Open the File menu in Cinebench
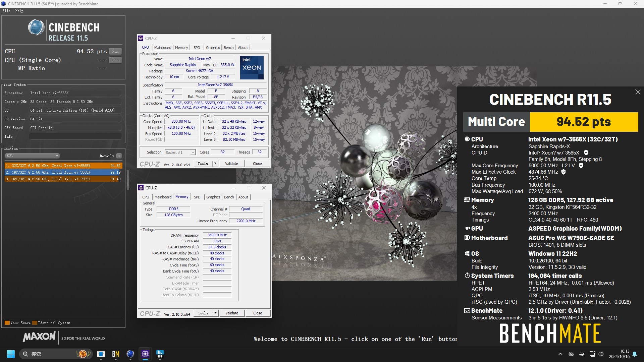644x362 pixels. click(x=6, y=11)
